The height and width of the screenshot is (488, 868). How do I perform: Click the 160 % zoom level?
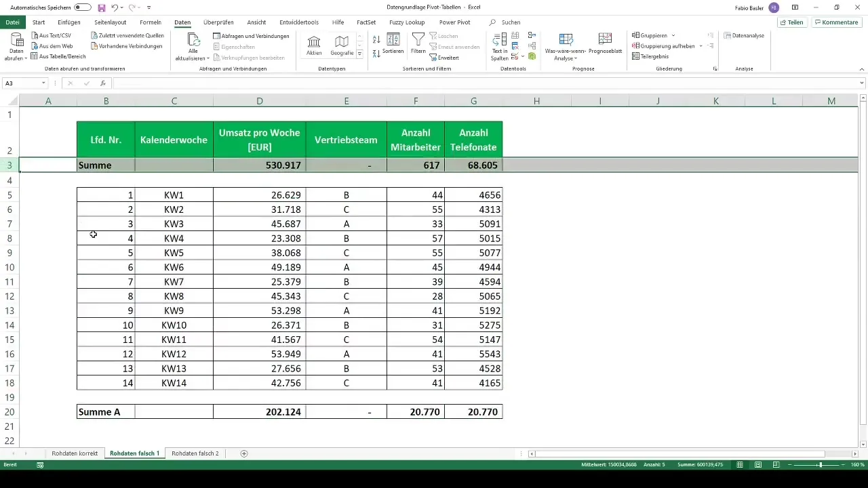(x=857, y=465)
